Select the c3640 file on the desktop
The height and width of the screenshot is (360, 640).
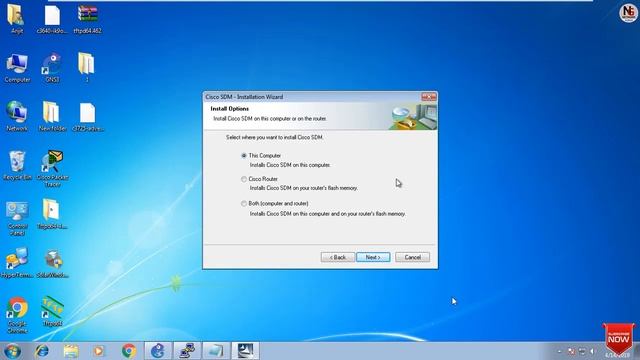coord(52,19)
